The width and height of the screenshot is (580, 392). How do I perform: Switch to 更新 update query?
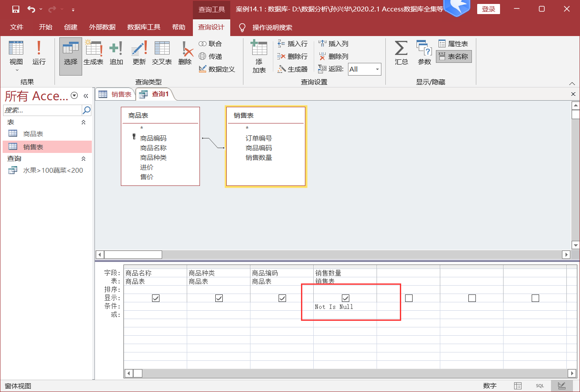139,54
